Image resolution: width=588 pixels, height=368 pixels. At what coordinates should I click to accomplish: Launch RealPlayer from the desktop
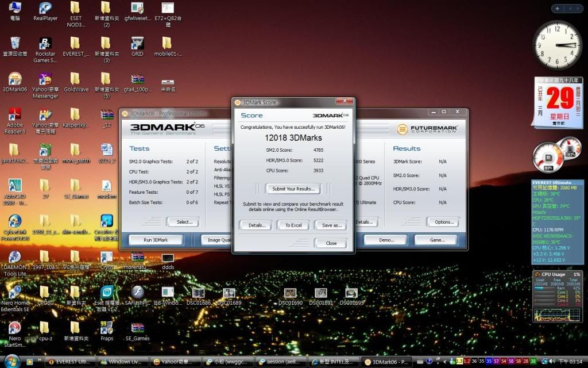pos(45,11)
